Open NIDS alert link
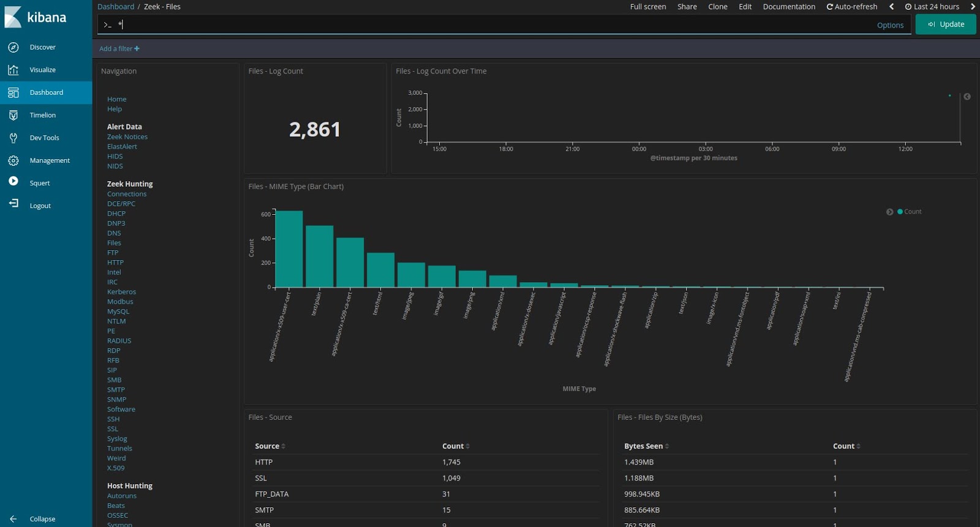Image resolution: width=980 pixels, height=527 pixels. tap(115, 166)
